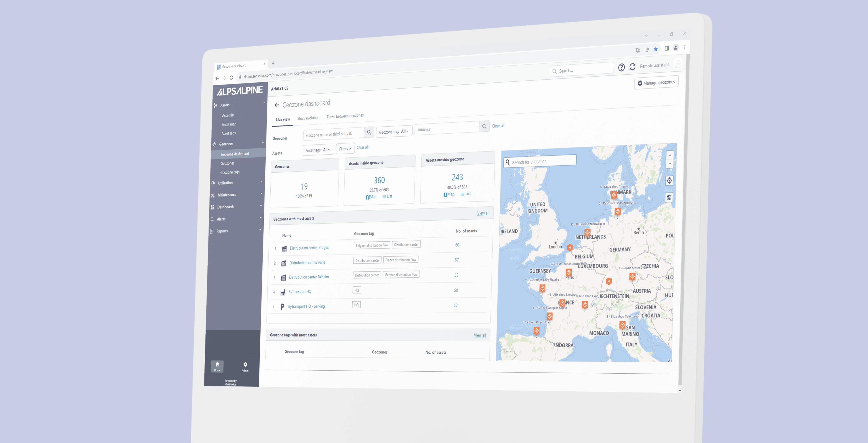Open the Geozone tag All dropdown
Image resolution: width=868 pixels, height=443 pixels.
(394, 132)
